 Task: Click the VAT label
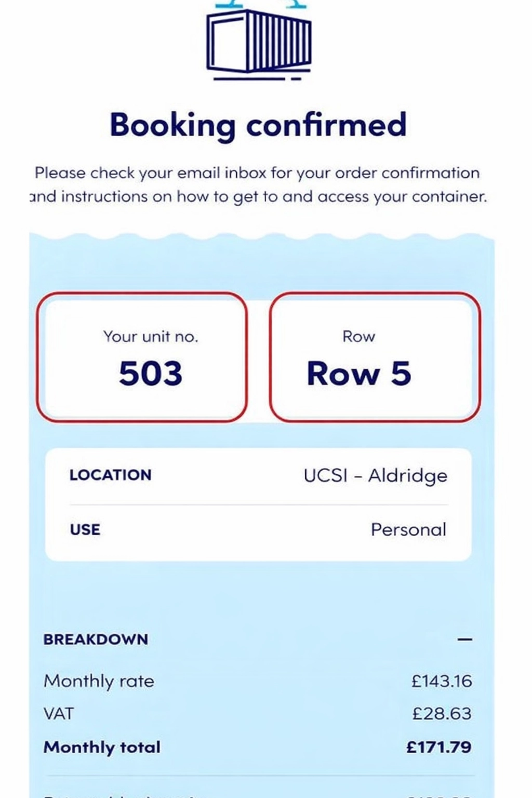[x=59, y=713]
